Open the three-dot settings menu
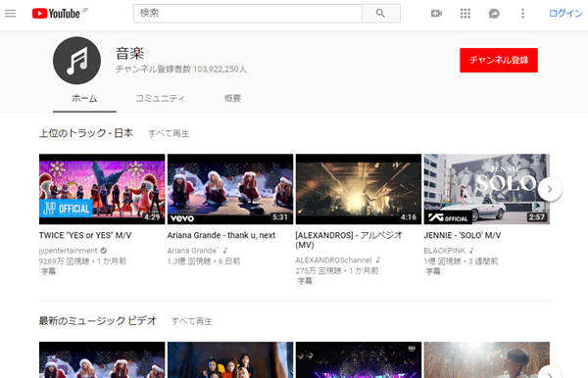This screenshot has width=588, height=378. (522, 14)
